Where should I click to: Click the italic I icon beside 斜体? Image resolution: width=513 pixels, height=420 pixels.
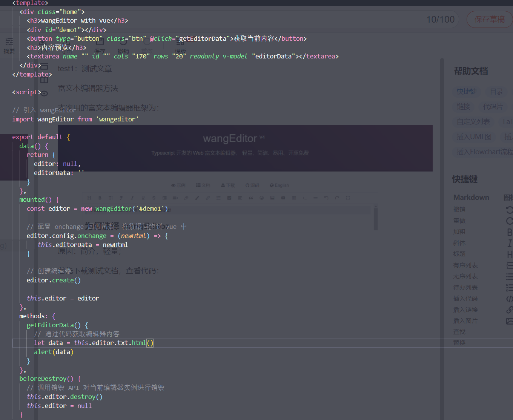(510, 243)
